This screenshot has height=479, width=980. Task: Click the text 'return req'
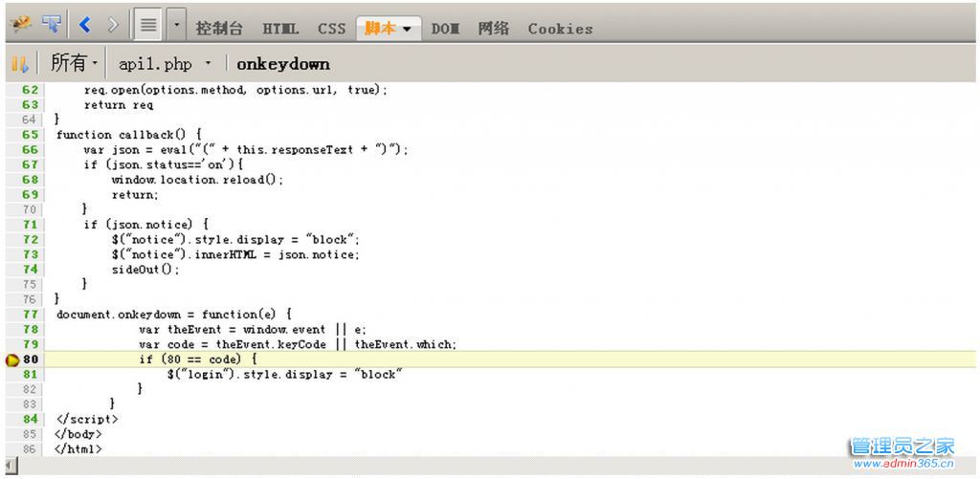[118, 105]
